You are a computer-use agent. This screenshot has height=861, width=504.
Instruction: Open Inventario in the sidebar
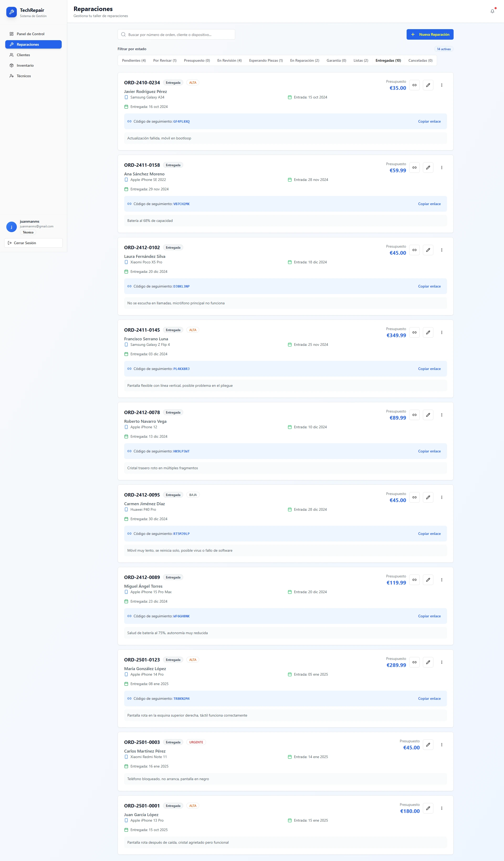click(x=33, y=66)
